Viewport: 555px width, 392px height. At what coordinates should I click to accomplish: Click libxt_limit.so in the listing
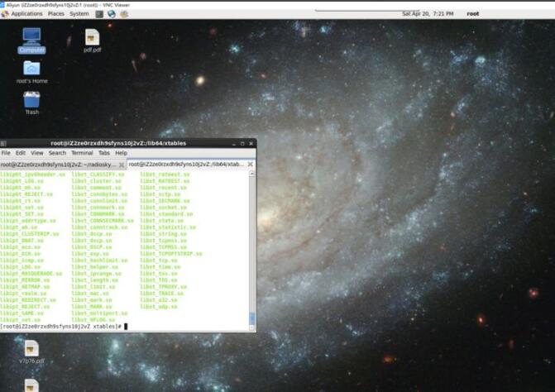point(93,287)
